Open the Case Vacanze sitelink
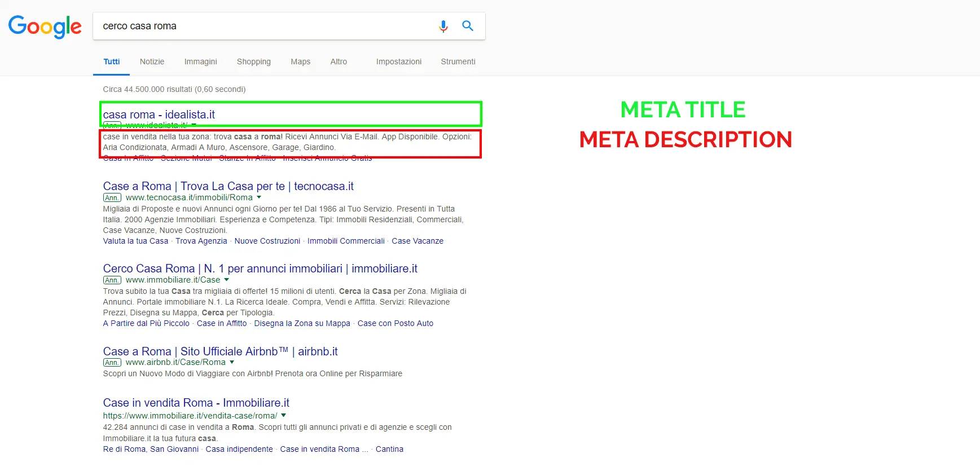980x471 pixels. tap(418, 241)
